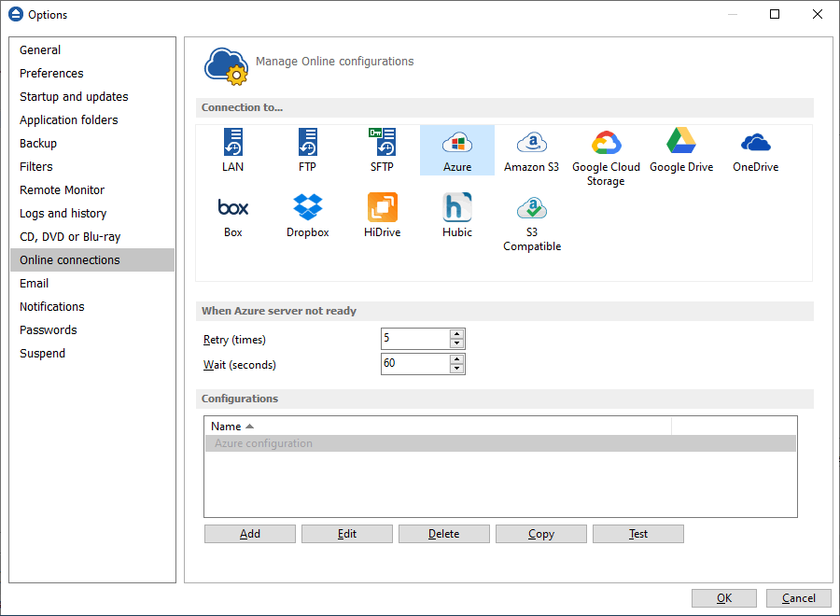The image size is (840, 616).
Task: Click Add configuration button
Action: [249, 534]
